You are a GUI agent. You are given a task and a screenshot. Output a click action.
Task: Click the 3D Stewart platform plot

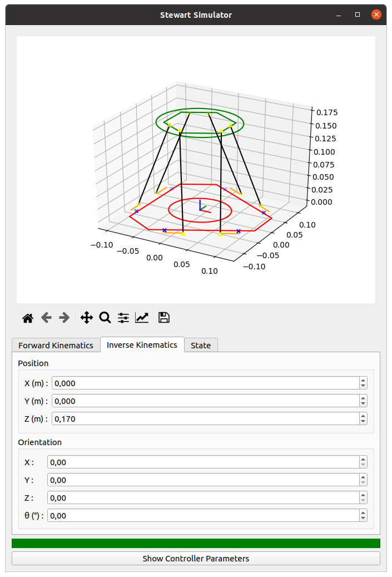[x=196, y=170]
